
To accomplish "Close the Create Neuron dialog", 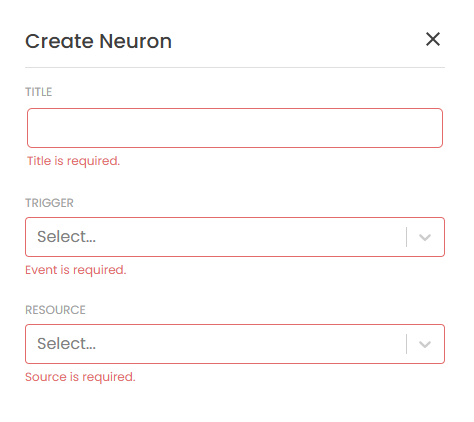I will (x=433, y=39).
